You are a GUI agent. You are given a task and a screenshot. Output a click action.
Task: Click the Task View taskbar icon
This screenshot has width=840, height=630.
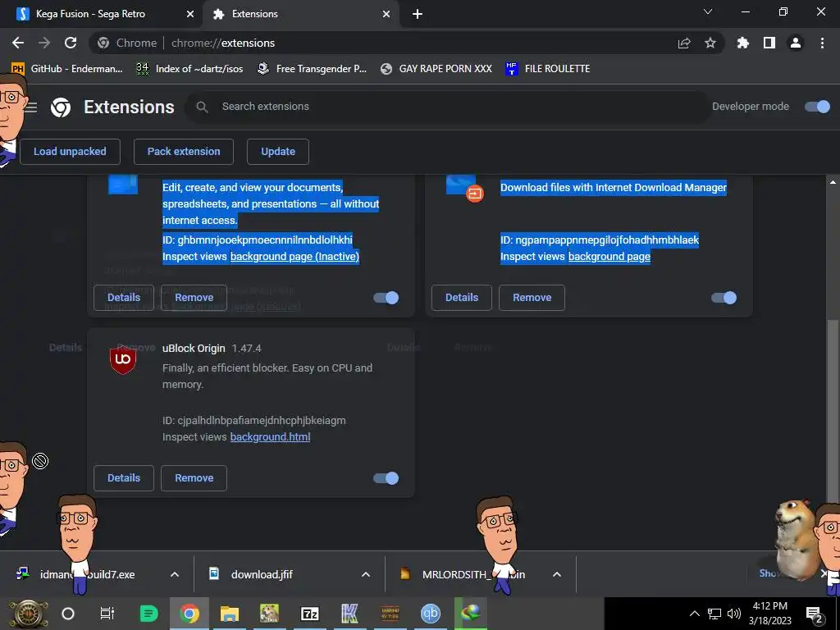tap(107, 614)
